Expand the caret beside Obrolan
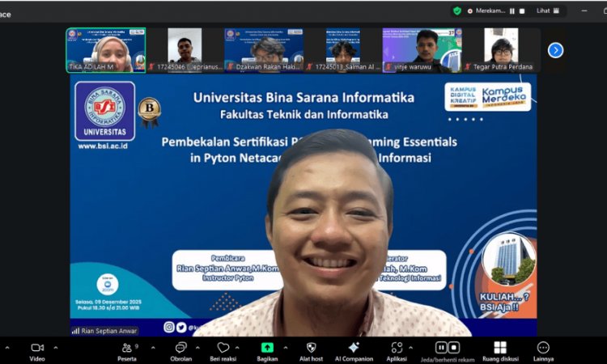 coord(197,348)
